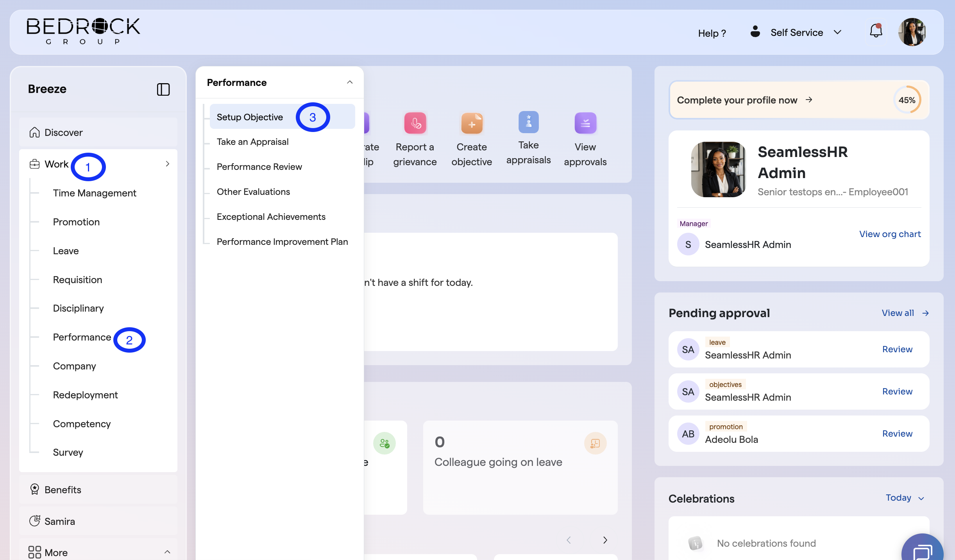955x560 pixels.
Task: Open Redeployment in Work menu
Action: 85,395
